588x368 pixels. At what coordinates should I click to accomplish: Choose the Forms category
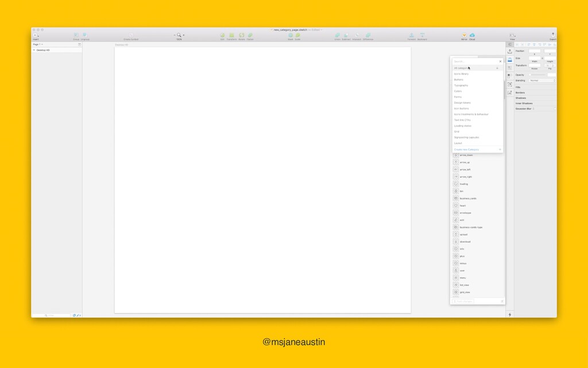pos(477,97)
